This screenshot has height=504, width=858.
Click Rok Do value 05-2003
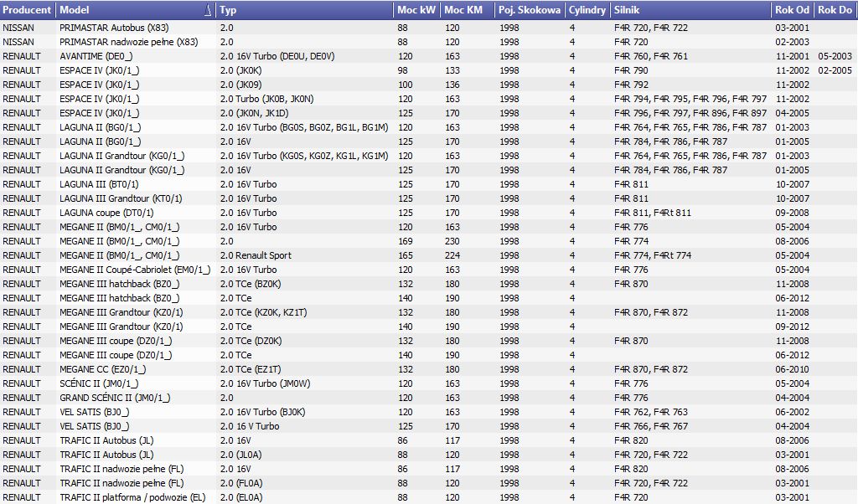click(x=835, y=56)
